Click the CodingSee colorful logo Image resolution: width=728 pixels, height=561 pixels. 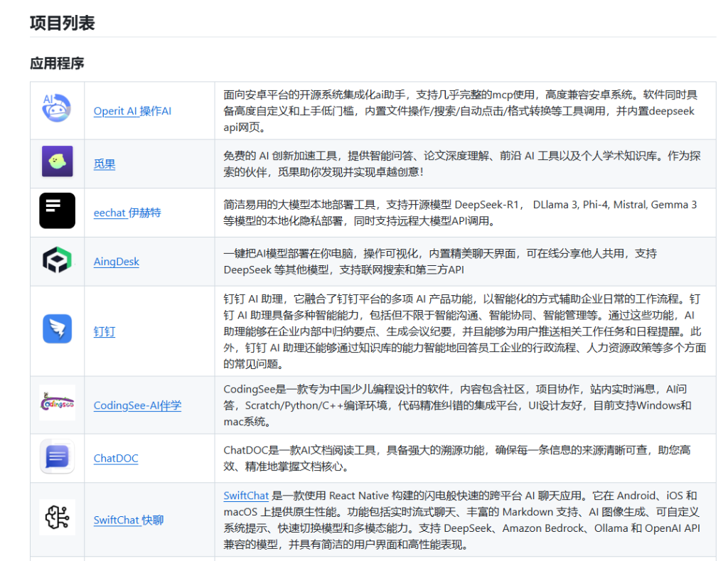(57, 403)
